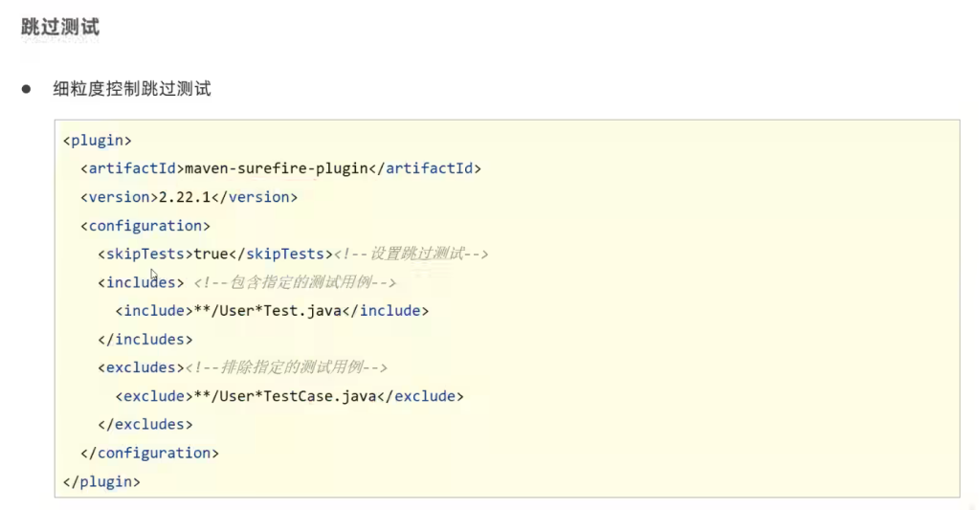Click the closing </plugin> tag
Image resolution: width=980 pixels, height=510 pixels.
tap(102, 481)
